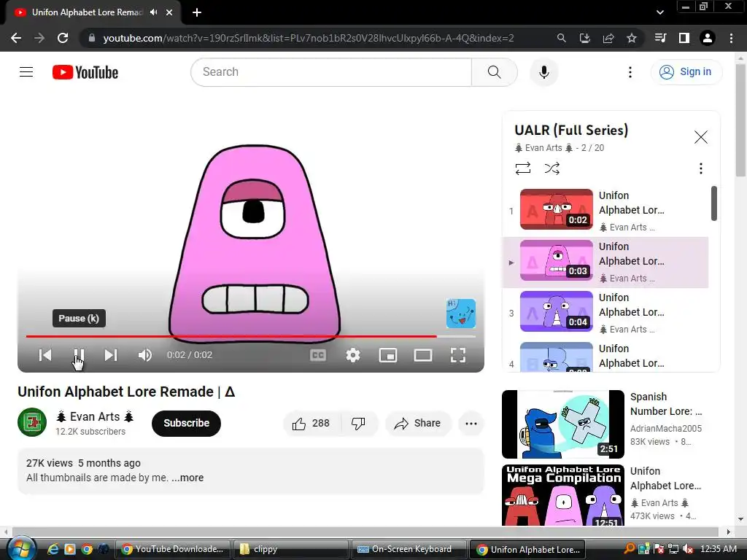This screenshot has width=747, height=560.
Task: Open the YouTube hamburger guide menu
Action: click(26, 72)
